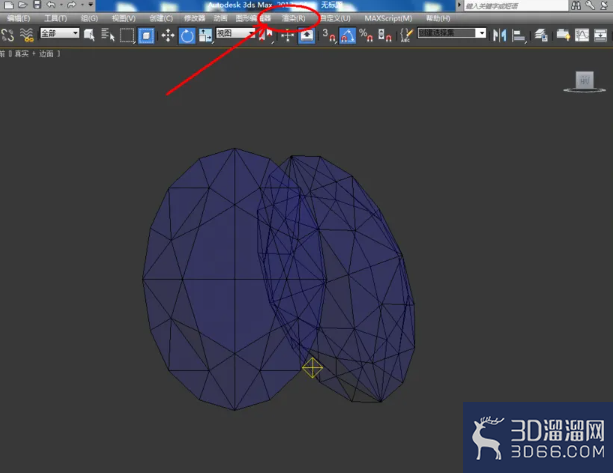Click the Unlink Selection icon

[8, 35]
